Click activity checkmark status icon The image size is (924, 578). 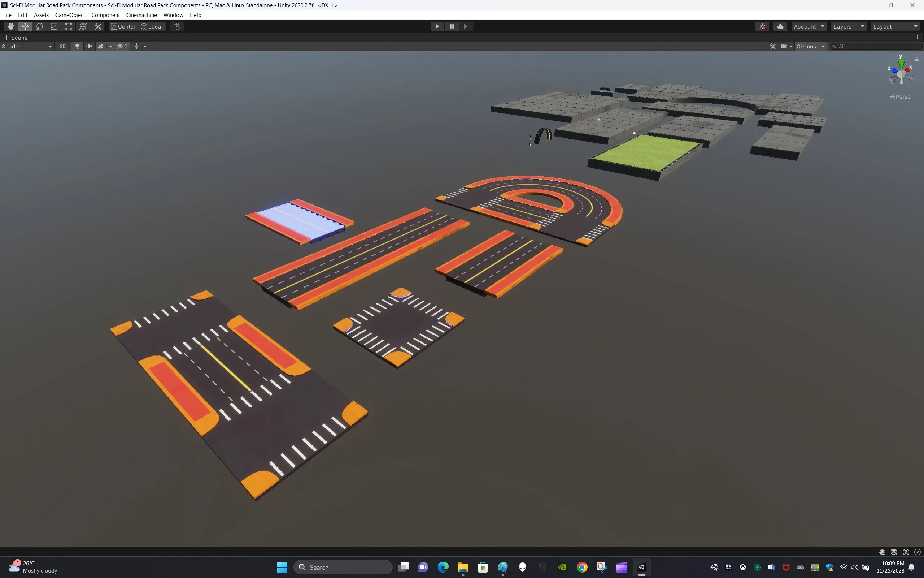(x=918, y=552)
